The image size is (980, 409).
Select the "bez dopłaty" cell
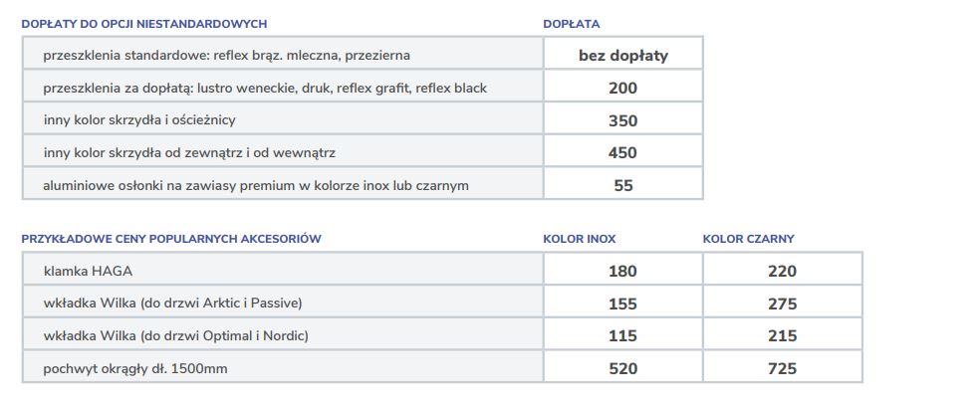(x=622, y=56)
